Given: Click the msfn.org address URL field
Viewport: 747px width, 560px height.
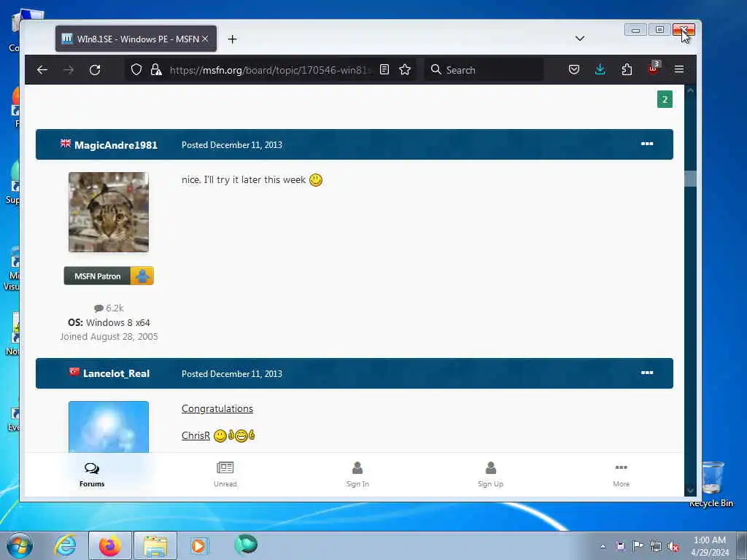Looking at the screenshot, I should coord(269,70).
